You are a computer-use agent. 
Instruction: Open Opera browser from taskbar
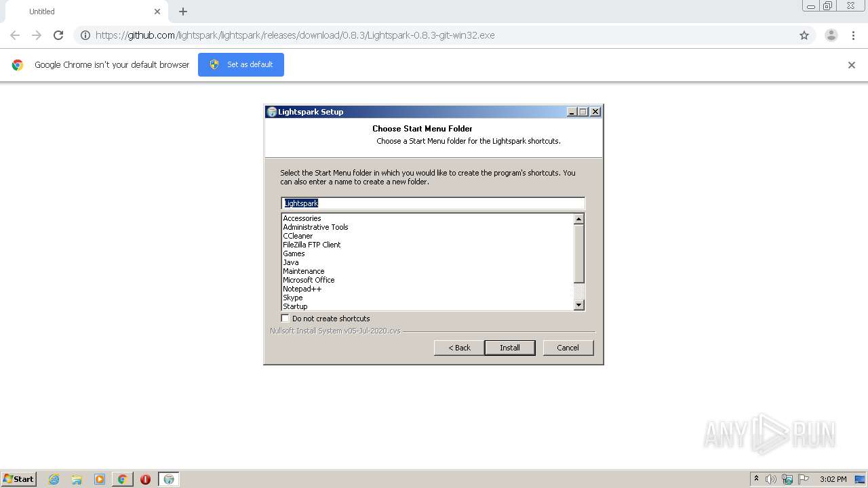point(145,479)
